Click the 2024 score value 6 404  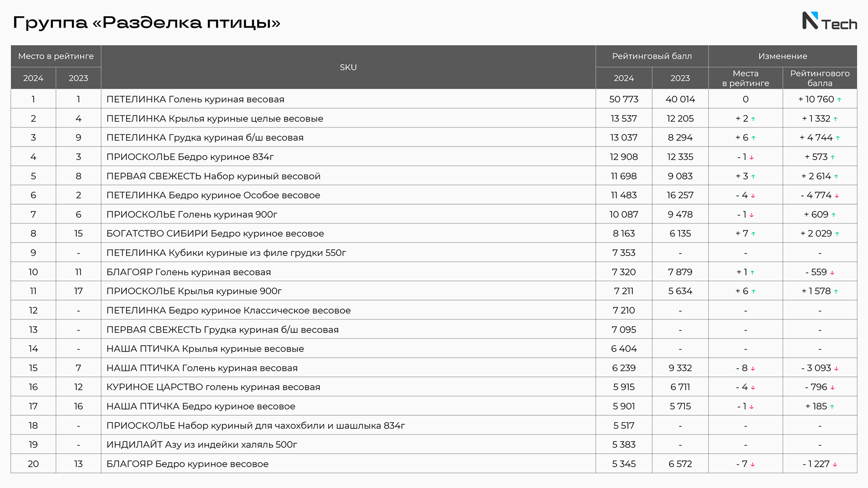[624, 349]
